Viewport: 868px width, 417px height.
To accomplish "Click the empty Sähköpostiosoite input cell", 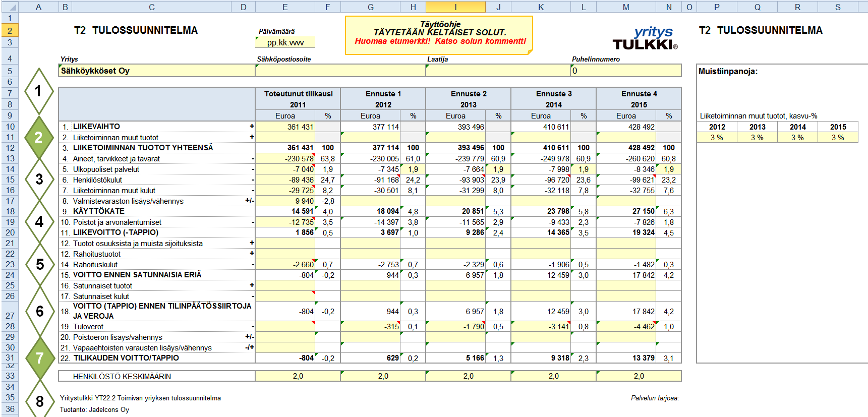I will 340,71.
